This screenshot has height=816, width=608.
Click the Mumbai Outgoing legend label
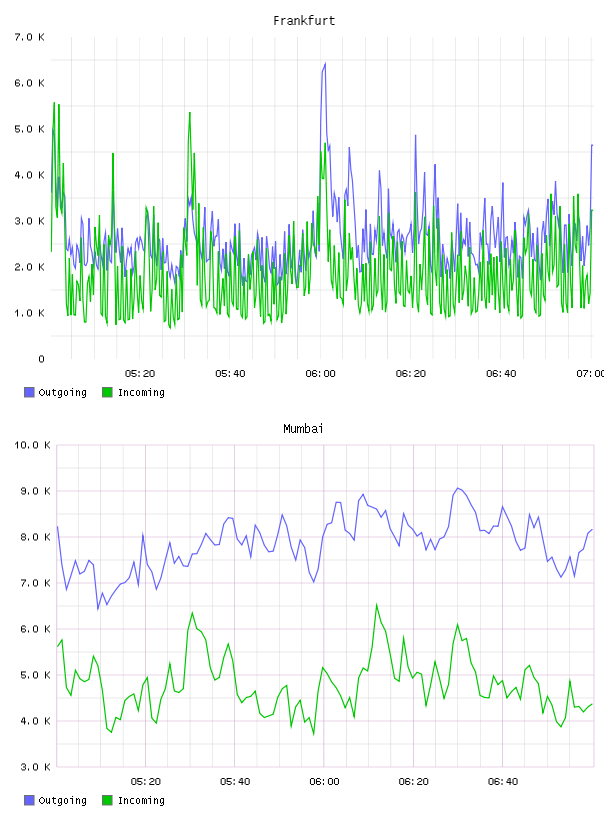point(62,801)
